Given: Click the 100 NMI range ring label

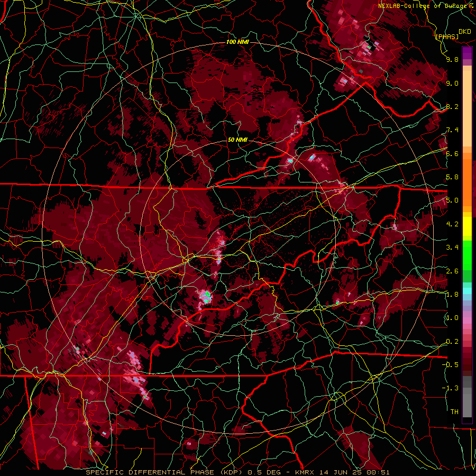Looking at the screenshot, I should point(237,42).
